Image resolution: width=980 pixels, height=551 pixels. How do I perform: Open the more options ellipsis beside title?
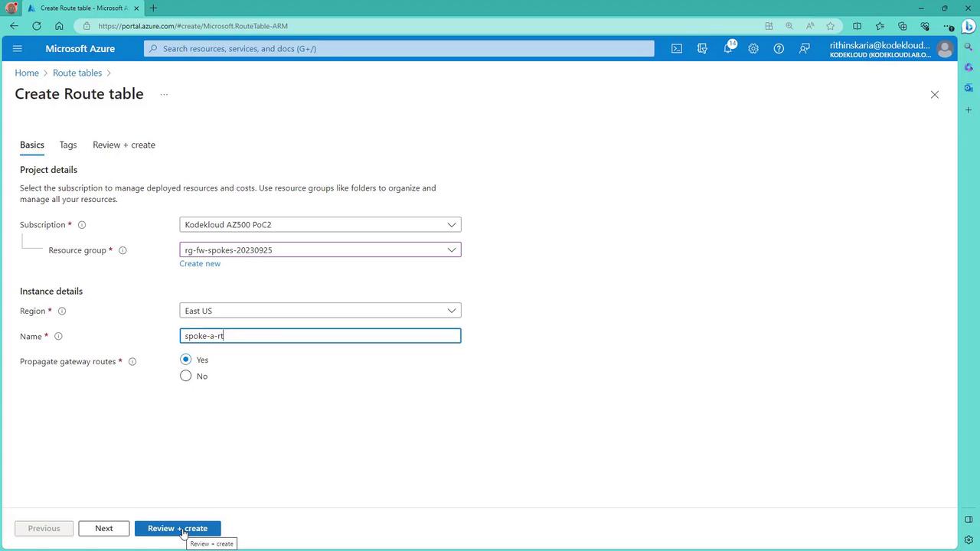164,95
